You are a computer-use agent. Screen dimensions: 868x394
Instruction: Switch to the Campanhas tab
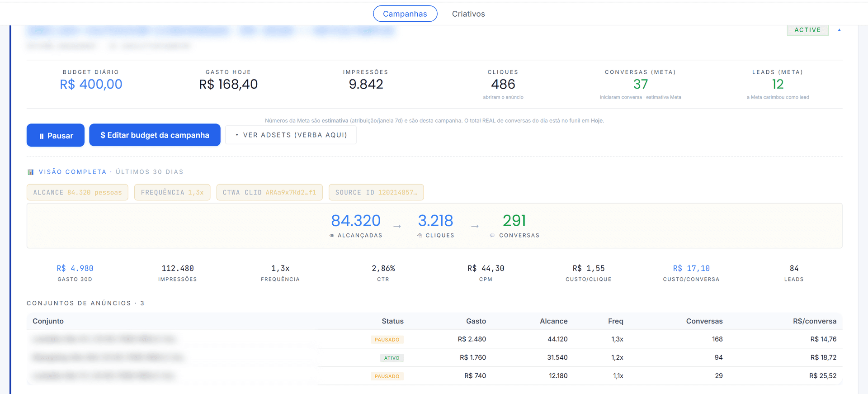[x=405, y=14]
